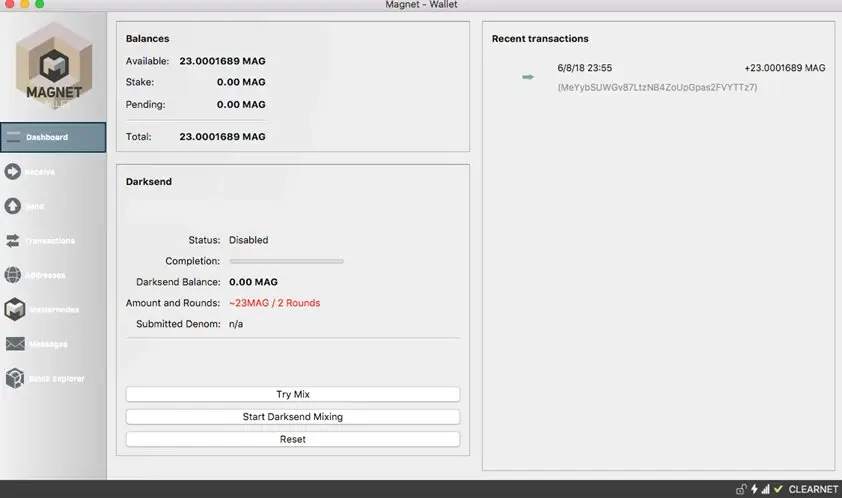
Task: Click the red ~23MAG / 2 Rounds text
Action: [x=274, y=303]
